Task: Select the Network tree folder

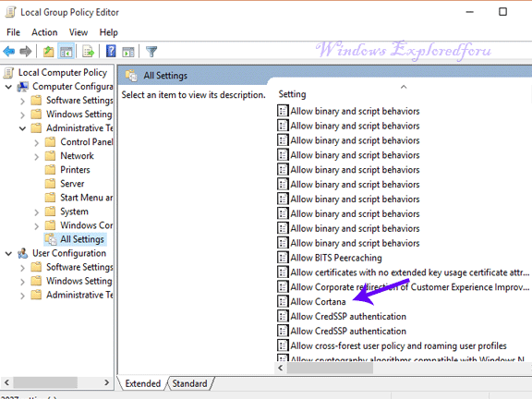Action: 77,156
